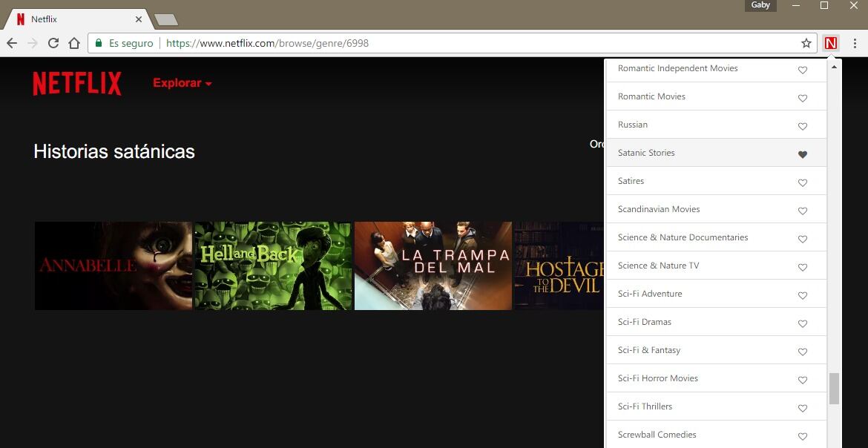Unfavorite Satanic Stories with its heart

click(802, 154)
